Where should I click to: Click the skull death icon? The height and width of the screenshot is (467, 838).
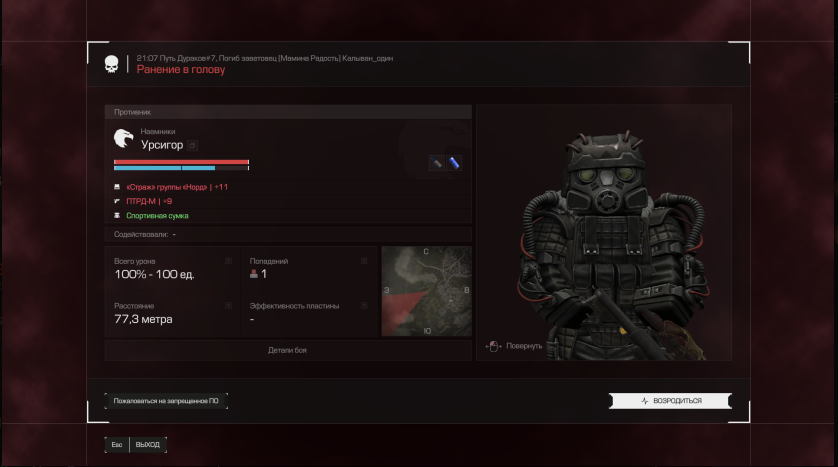coord(111,64)
